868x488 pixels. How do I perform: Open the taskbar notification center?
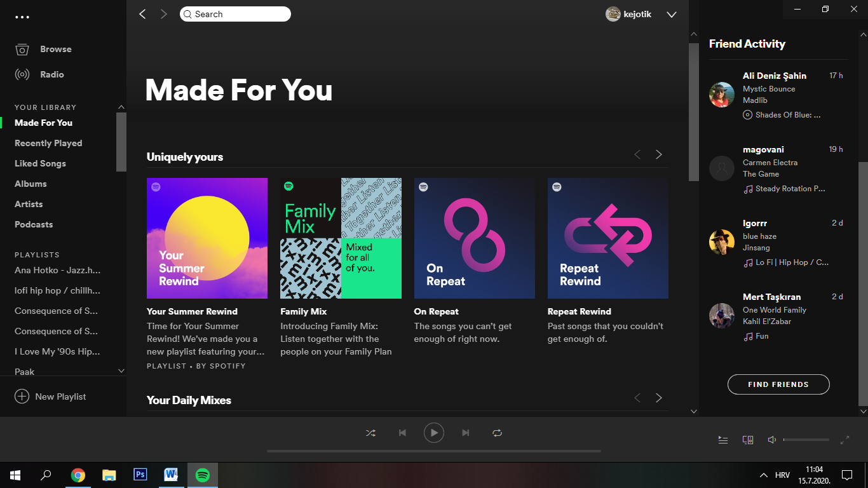(847, 475)
